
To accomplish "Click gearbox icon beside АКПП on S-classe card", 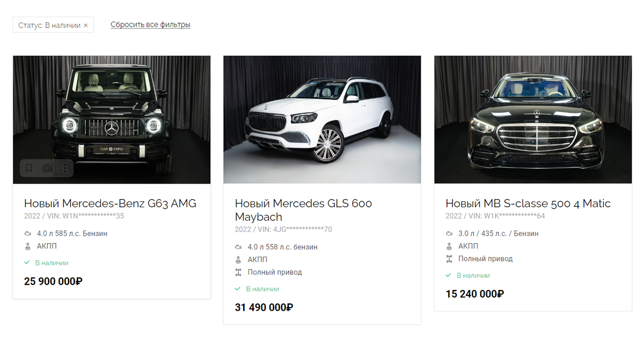I will click(x=449, y=246).
